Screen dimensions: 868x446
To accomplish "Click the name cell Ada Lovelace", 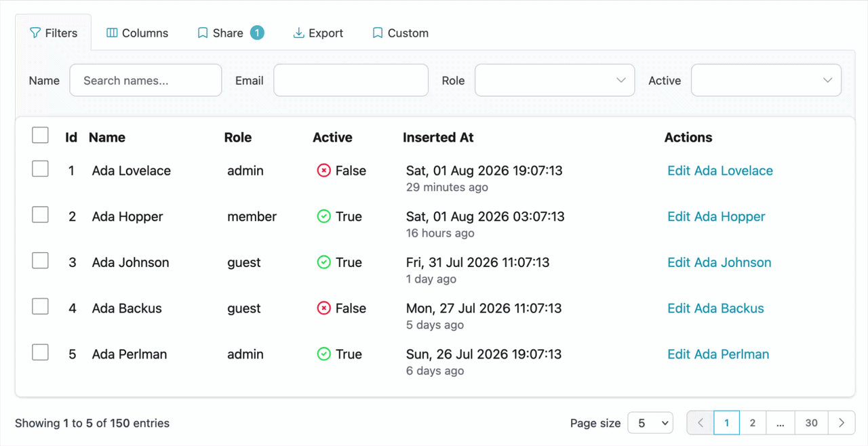I will click(132, 171).
